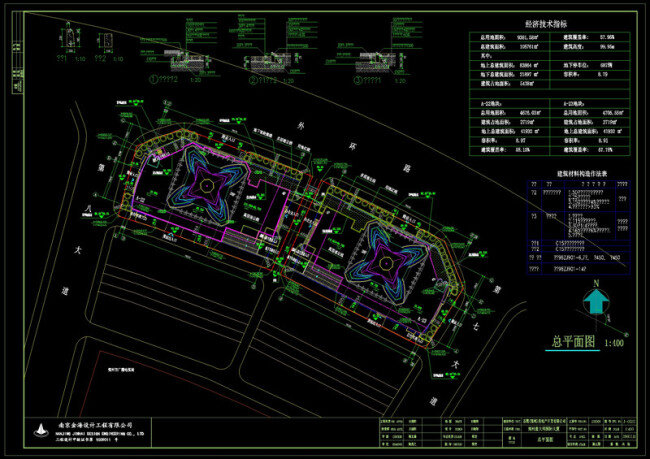
Task: Click the teal north arrow symbol
Action: (x=596, y=301)
